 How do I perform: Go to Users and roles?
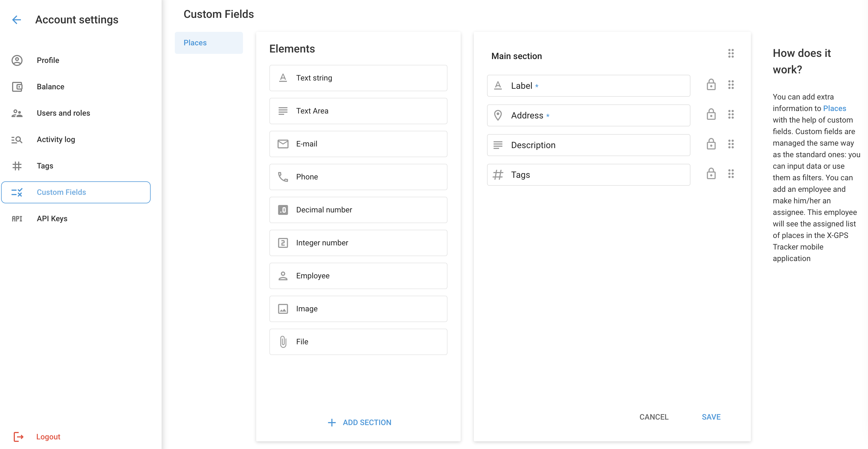63,113
